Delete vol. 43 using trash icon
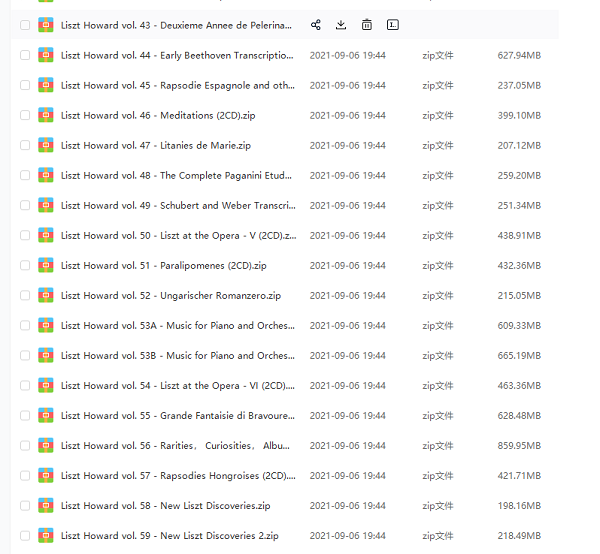Viewport: 600px width, 554px height. coord(367,25)
